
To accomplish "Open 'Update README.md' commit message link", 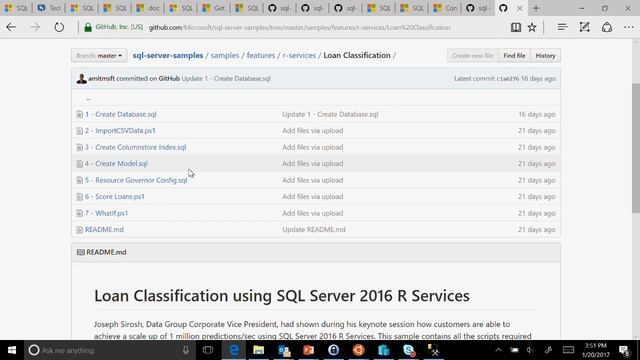I will (x=314, y=229).
